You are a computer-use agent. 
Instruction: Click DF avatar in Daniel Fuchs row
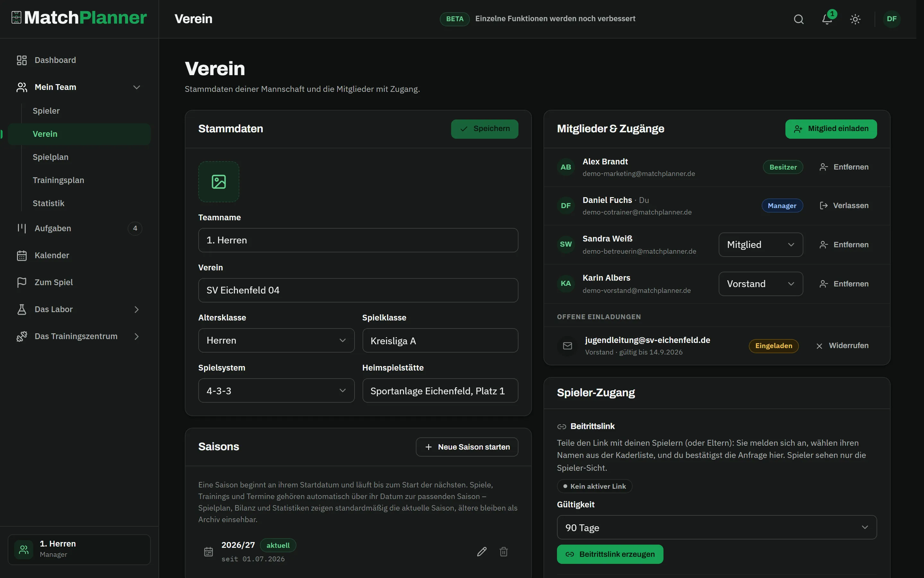tap(566, 206)
